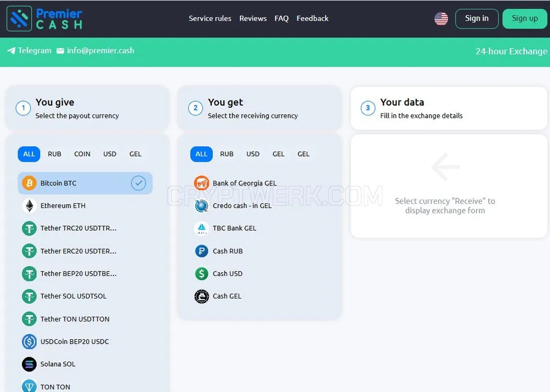Open the US flag language selector
The height and width of the screenshot is (392, 550).
(441, 19)
